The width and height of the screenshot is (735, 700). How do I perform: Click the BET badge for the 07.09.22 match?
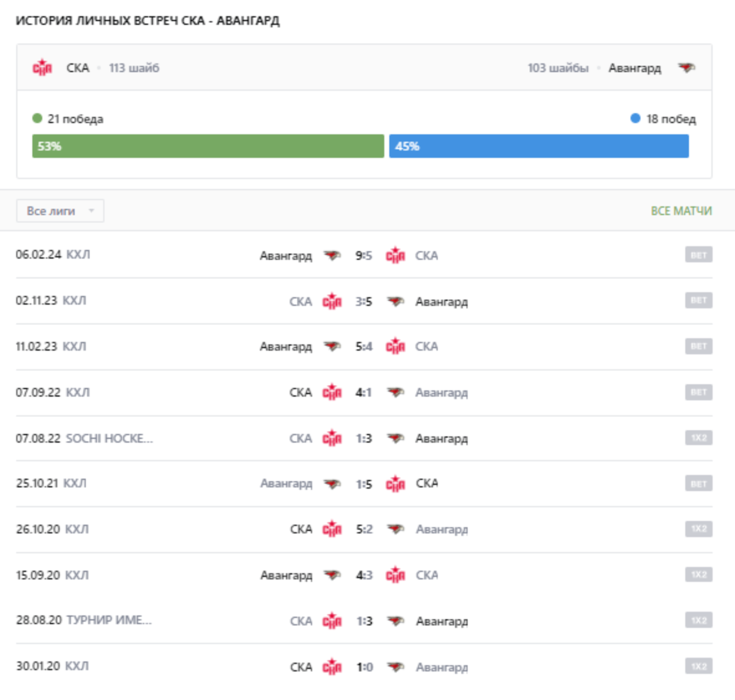tap(698, 392)
